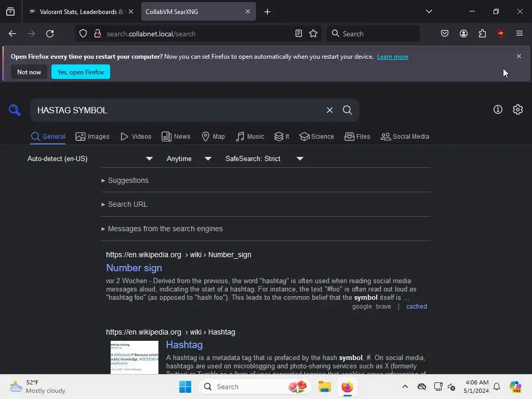Open the Auto-detect language dropdown
Screen dimensions: 532x399
point(90,159)
